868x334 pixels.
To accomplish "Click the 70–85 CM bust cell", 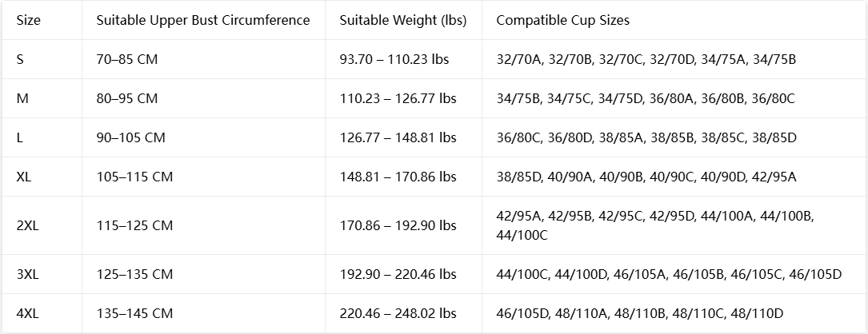I will coord(127,59).
